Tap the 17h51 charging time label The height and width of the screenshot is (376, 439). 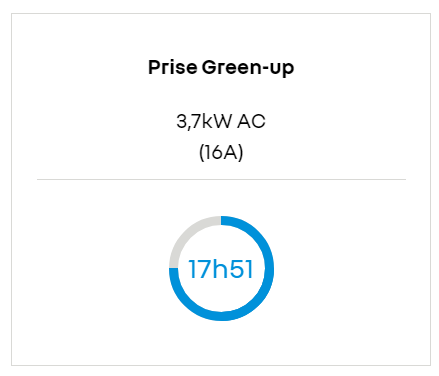pos(221,269)
